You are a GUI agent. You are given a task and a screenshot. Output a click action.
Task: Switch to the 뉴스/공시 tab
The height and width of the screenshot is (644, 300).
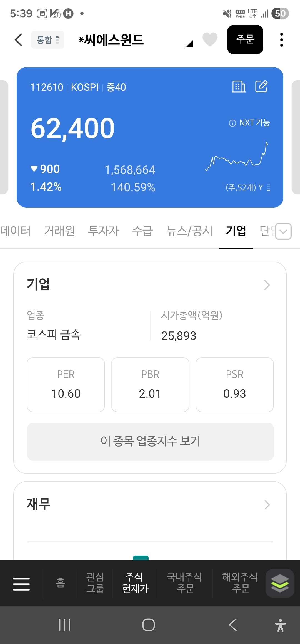[x=189, y=231]
